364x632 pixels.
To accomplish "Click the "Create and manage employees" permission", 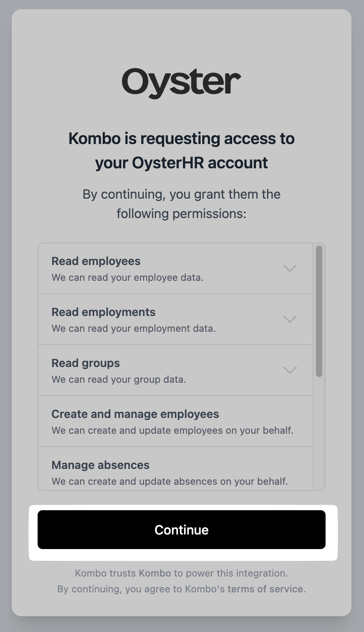I will click(135, 414).
